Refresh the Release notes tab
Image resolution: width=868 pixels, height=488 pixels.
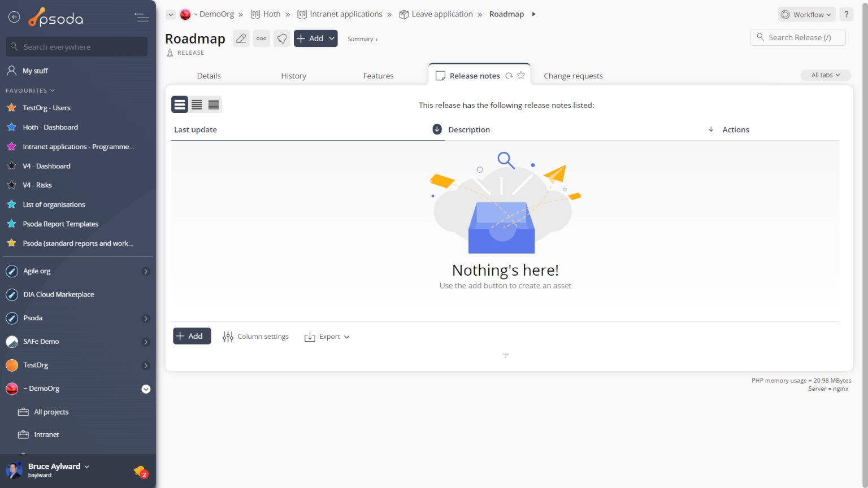click(x=509, y=76)
